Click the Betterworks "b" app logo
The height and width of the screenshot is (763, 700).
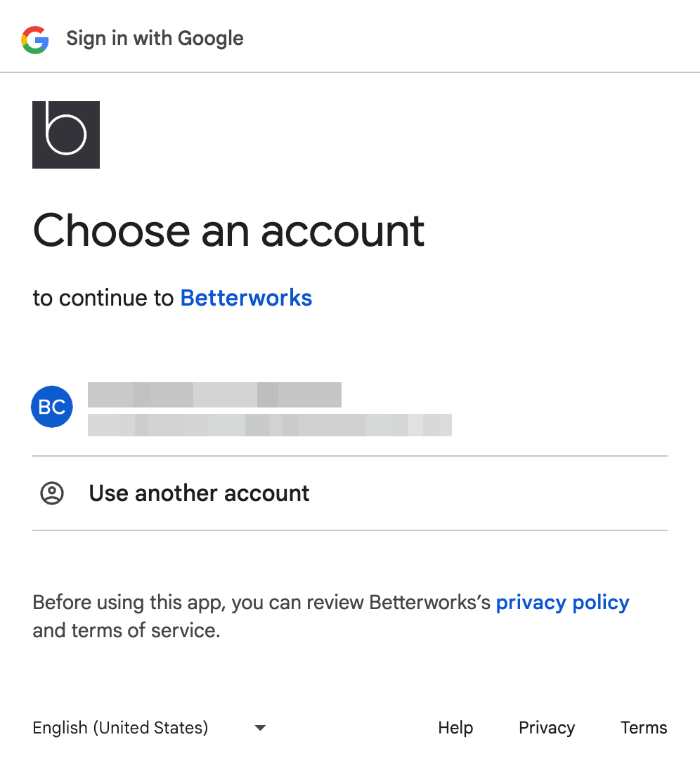pos(66,135)
